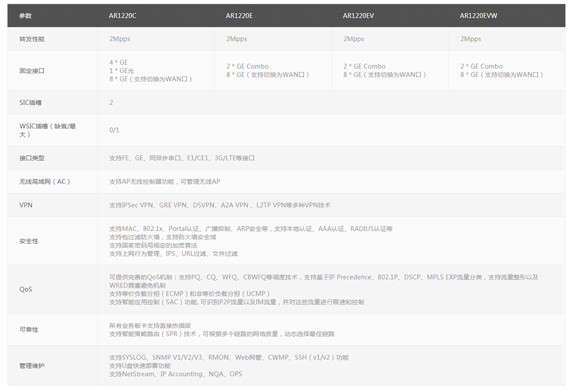Click the 支持AP无线控制器功能 cell text
Image resolution: width=572 pixels, height=392 pixels.
pos(166,181)
